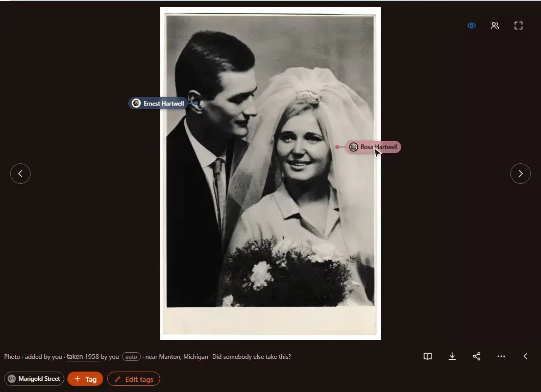Open the book icon in the bottom toolbar
This screenshot has height=392, width=541.
tap(428, 356)
